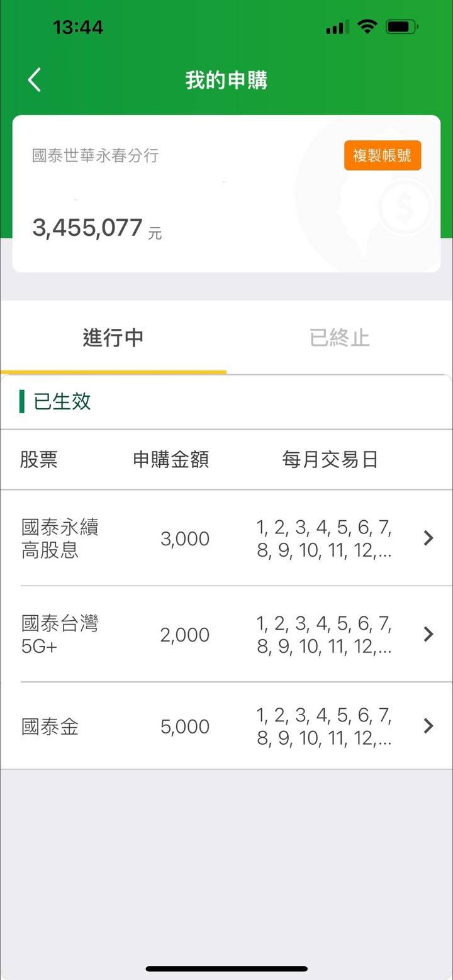
Task: Expand the 國泰台灣5G+ row chevron
Action: point(428,634)
